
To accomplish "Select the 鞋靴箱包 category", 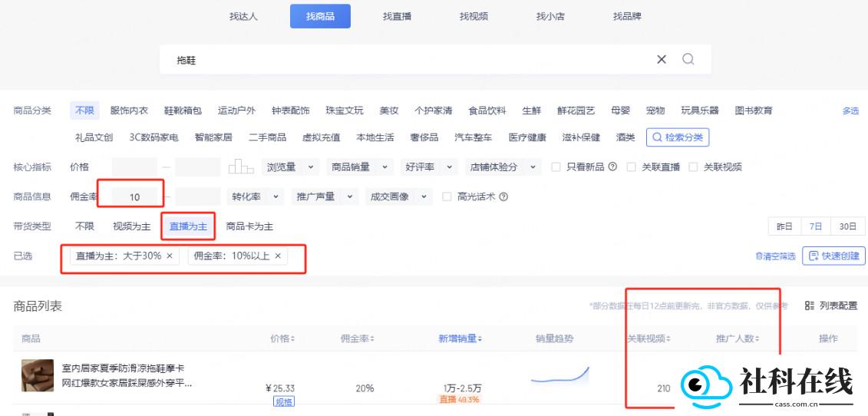I will [183, 111].
